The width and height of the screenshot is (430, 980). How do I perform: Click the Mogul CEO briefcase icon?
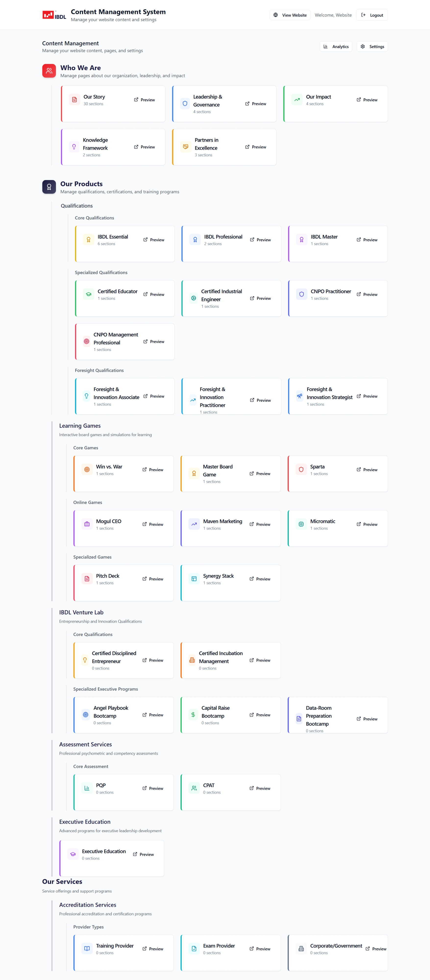(x=87, y=524)
